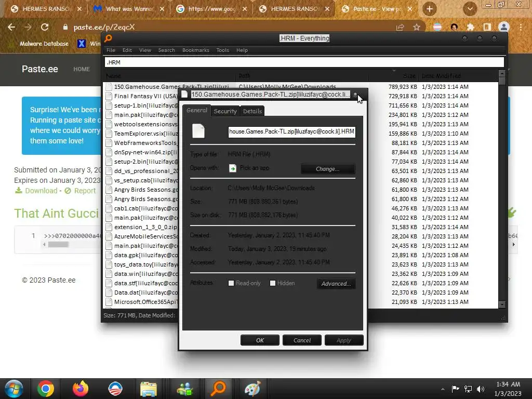Open Everything Search menu
Image resolution: width=532 pixels, height=399 pixels.
click(166, 50)
